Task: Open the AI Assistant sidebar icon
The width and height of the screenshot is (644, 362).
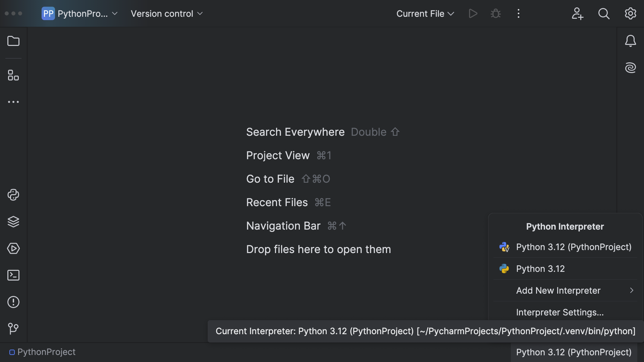Action: 631,68
